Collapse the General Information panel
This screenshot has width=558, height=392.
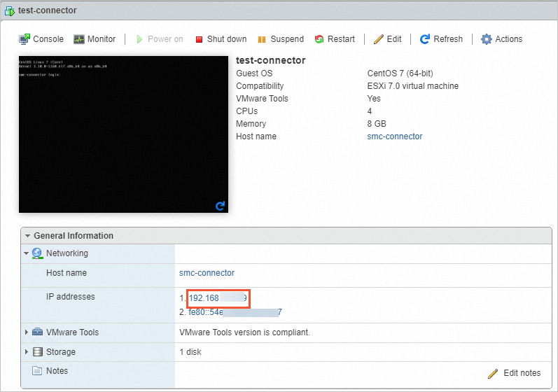click(x=27, y=236)
